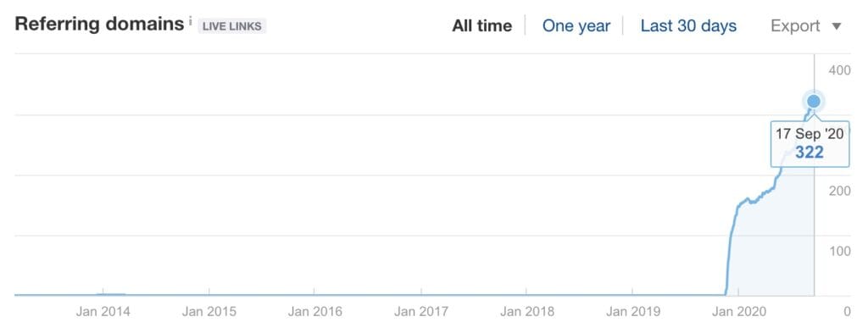
Task: Click the Jan 2017 axis label
Action: (x=421, y=311)
